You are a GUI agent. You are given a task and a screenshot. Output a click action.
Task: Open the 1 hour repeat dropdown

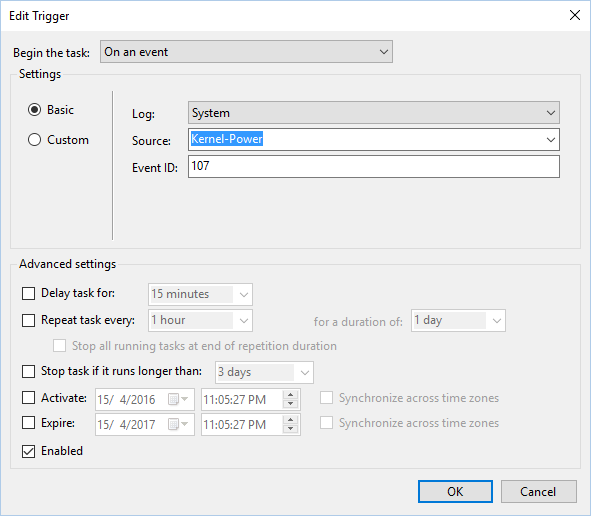click(200, 320)
